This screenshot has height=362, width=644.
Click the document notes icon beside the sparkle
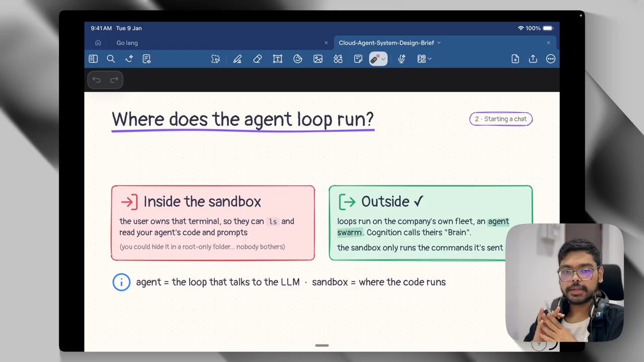click(146, 59)
